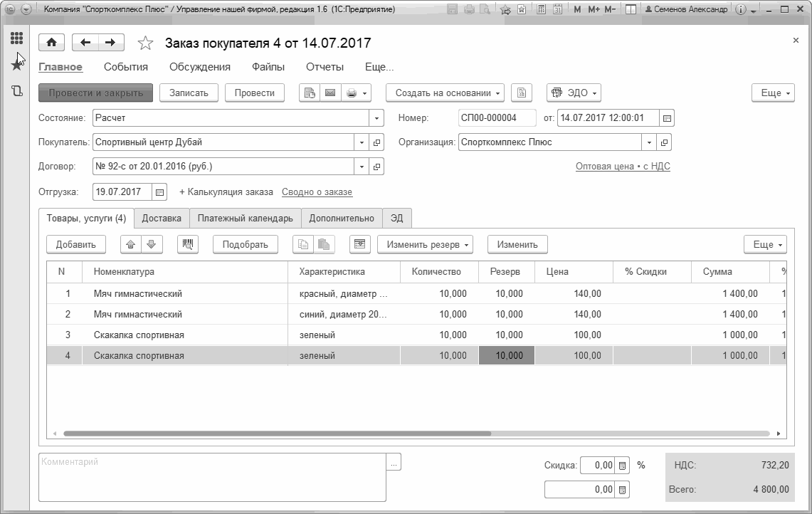Viewport: 812px width, 514px height.
Task: Open the sections grid menu icon
Action: pos(16,38)
